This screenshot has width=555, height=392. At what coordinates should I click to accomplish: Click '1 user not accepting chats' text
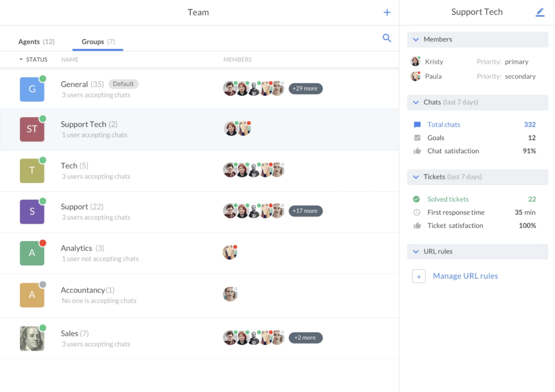pos(100,259)
